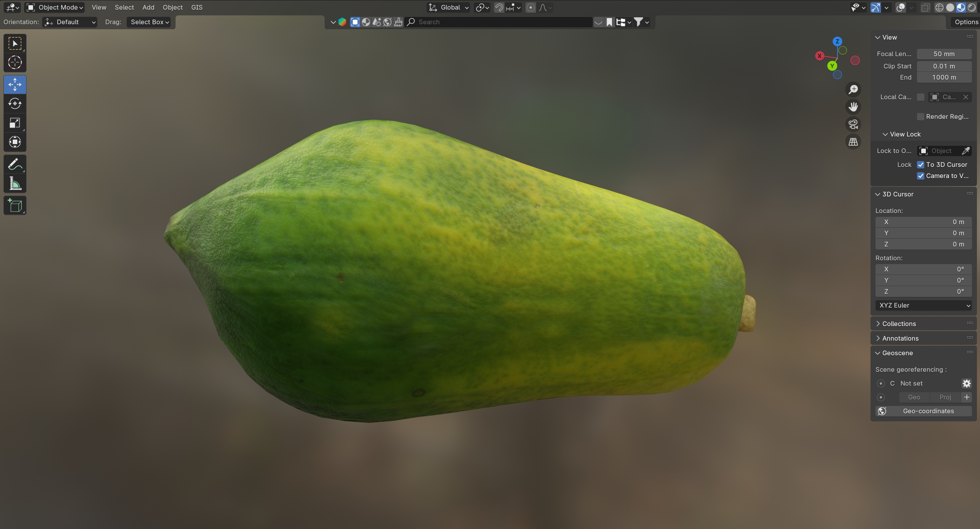Activate the Scale tool
The width and height of the screenshot is (980, 529).
pyautogui.click(x=15, y=123)
